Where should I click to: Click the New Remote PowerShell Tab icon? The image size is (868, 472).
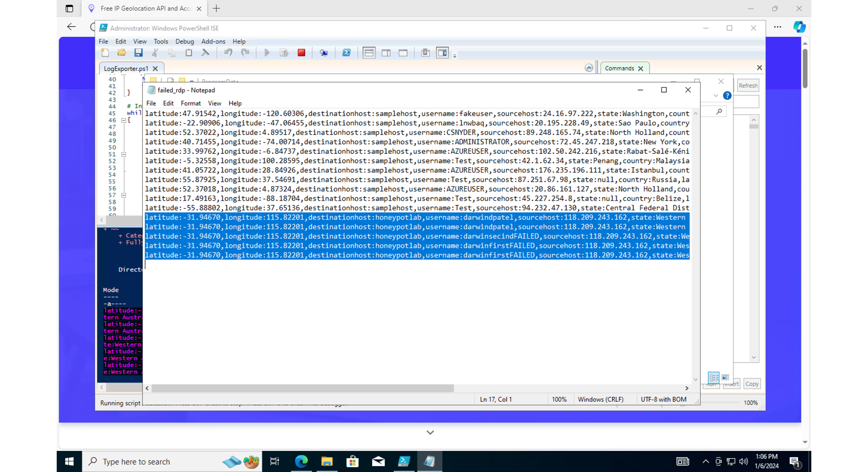click(x=324, y=53)
